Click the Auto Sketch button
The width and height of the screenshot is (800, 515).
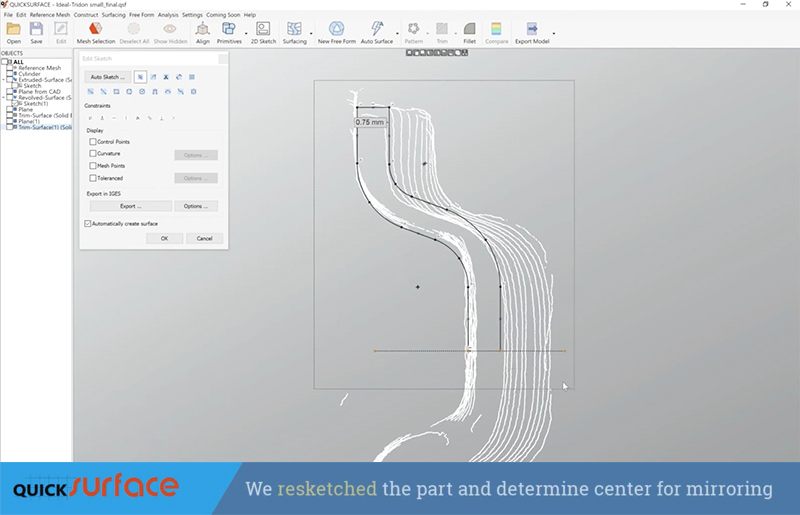coord(107,77)
